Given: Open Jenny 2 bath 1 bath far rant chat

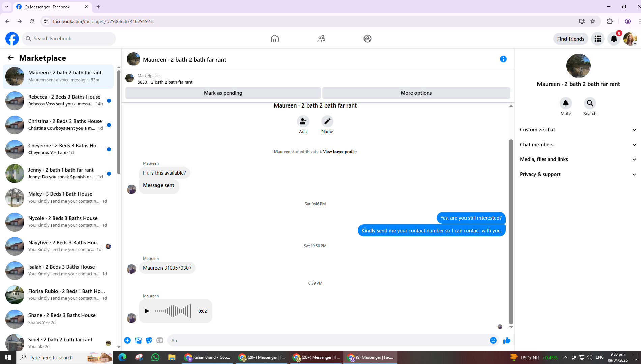Looking at the screenshot, I should (x=58, y=173).
